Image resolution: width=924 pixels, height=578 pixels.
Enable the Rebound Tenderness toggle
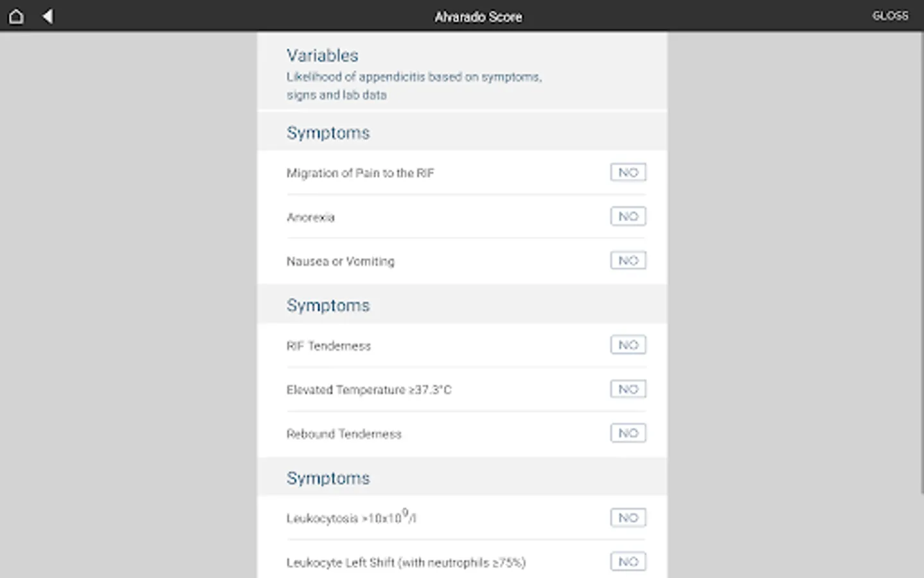[628, 433]
